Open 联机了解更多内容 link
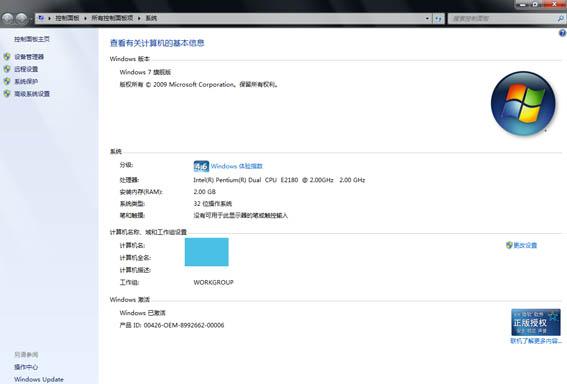567x384 pixels. click(x=536, y=341)
